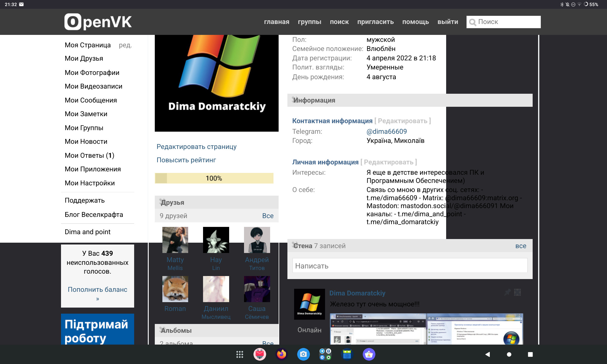Open the app drawer grid icon
The image size is (607, 364).
pyautogui.click(x=240, y=354)
